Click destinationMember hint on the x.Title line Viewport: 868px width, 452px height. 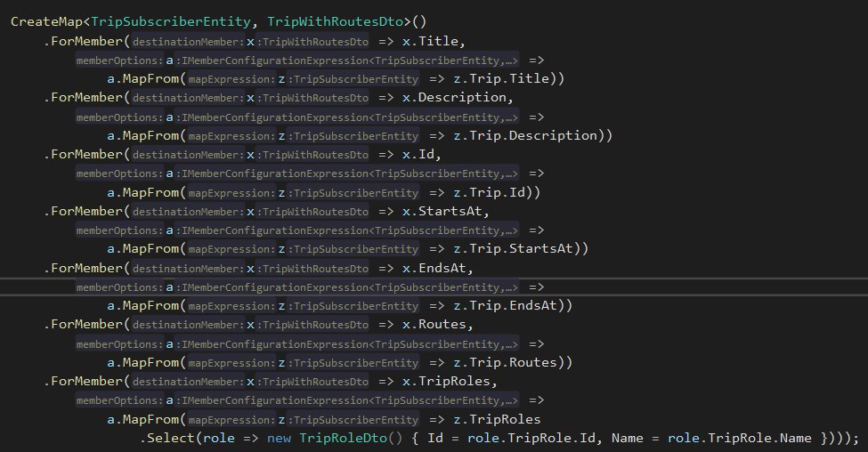188,42
